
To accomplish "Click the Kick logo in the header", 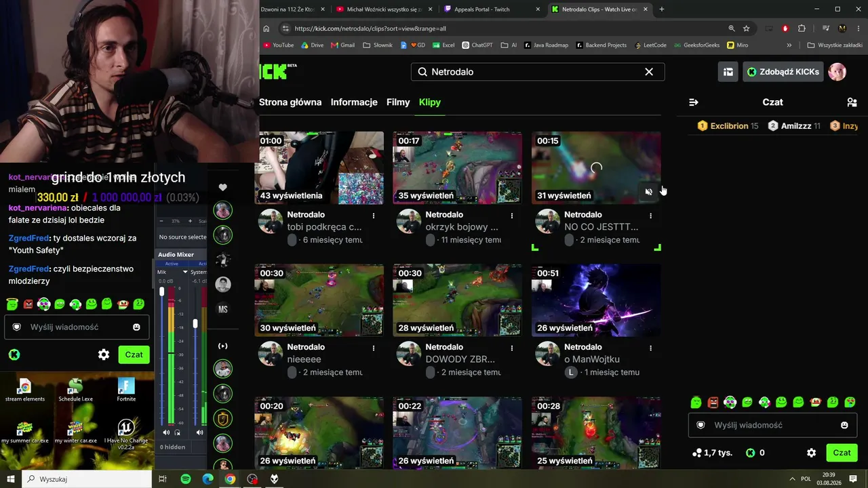I will [278, 71].
